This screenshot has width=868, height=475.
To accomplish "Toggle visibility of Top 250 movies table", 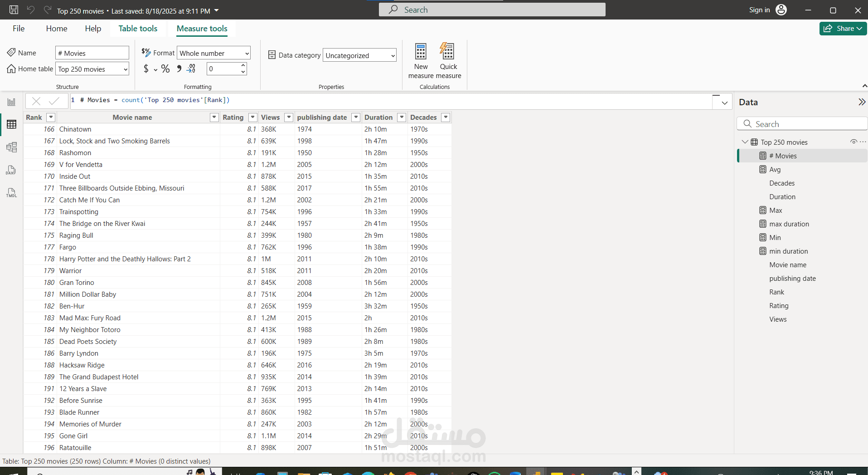I will click(853, 142).
